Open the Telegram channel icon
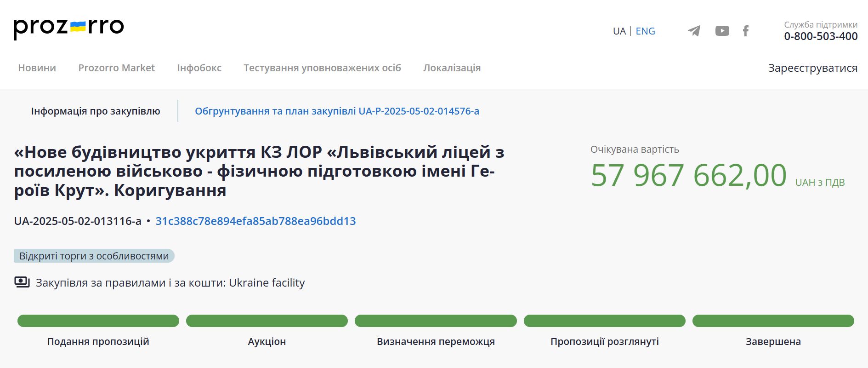The height and width of the screenshot is (368, 868). (694, 31)
